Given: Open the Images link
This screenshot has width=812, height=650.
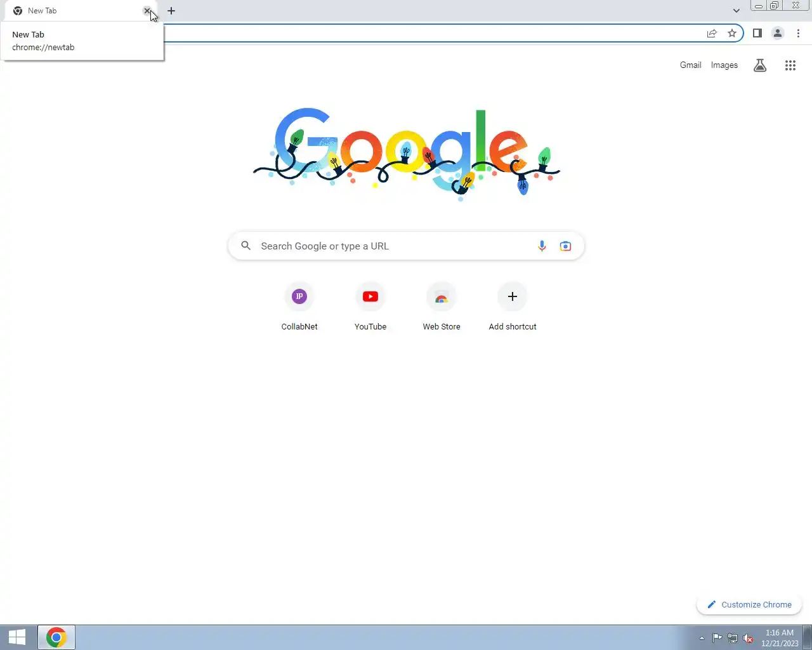Looking at the screenshot, I should (724, 65).
